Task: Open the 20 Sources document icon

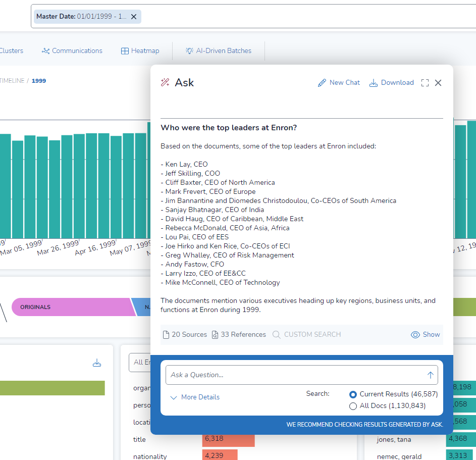Action: (166, 335)
